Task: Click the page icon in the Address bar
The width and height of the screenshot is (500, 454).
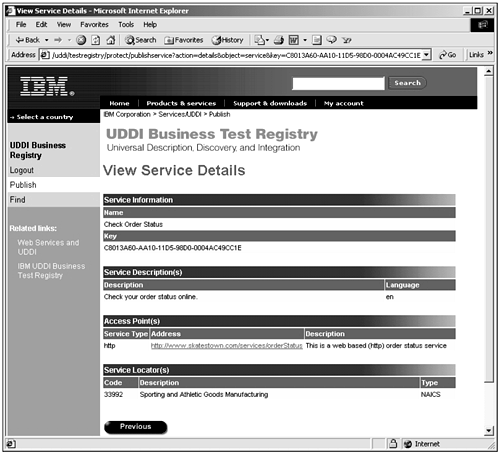Action: pyautogui.click(x=45, y=55)
